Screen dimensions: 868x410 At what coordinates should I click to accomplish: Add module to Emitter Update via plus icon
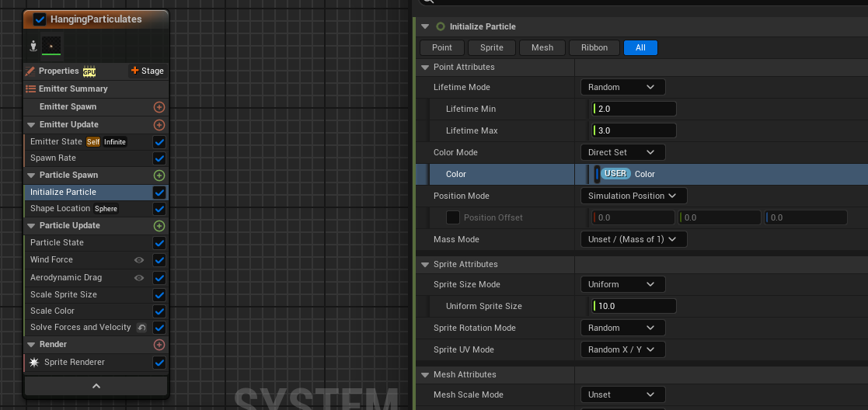point(159,124)
